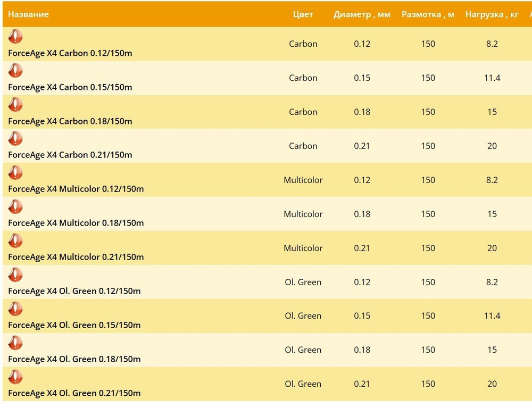Click the icon above ForceAge X4 Carbon 0.12/150m
The image size is (532, 408).
(15, 37)
